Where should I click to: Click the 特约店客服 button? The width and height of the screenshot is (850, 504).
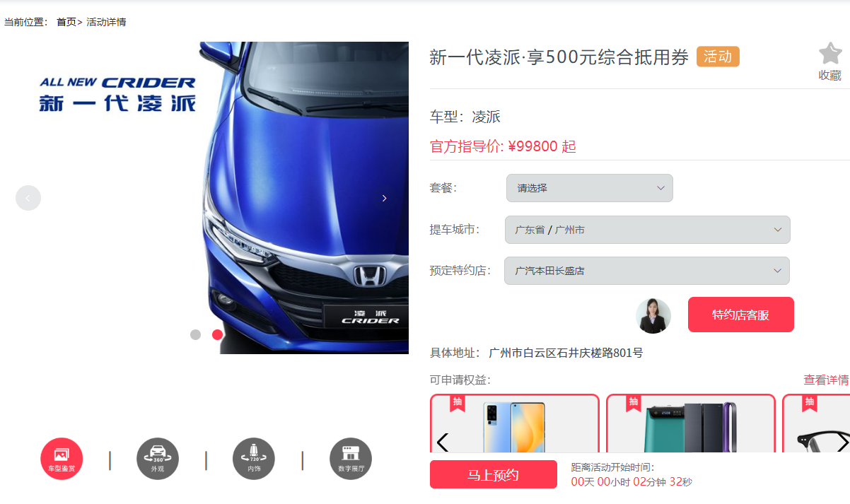pos(741,315)
